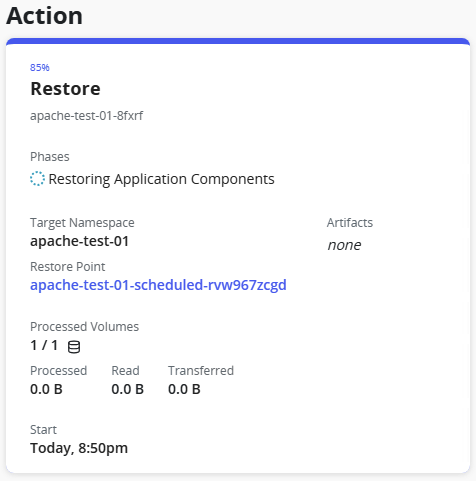Click the Target Namespace value apache-test-01
The height and width of the screenshot is (481, 476).
coord(79,241)
